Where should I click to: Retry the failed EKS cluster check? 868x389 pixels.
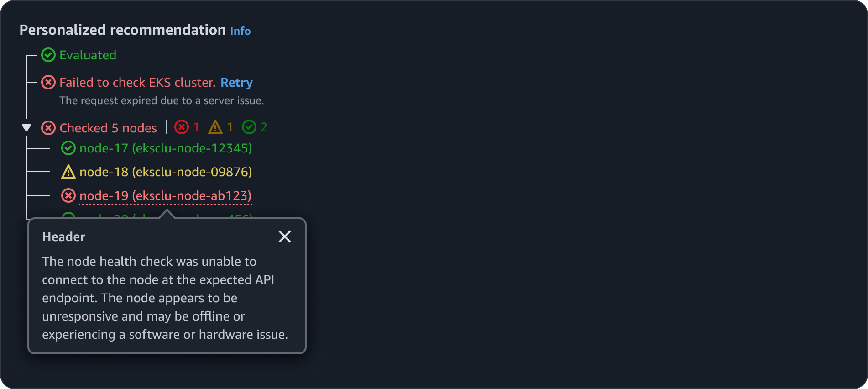coord(236,83)
